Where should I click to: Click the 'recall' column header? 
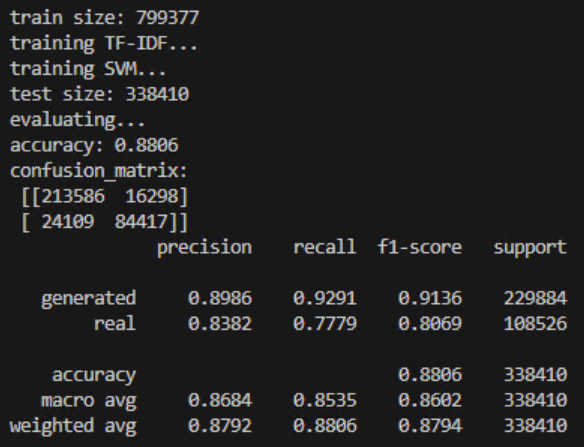click(325, 247)
